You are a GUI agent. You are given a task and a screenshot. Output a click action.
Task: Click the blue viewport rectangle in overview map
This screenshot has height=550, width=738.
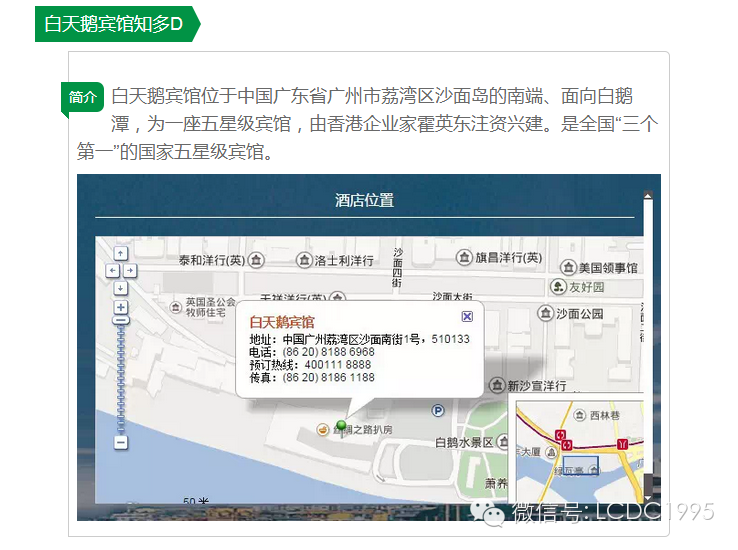[581, 465]
